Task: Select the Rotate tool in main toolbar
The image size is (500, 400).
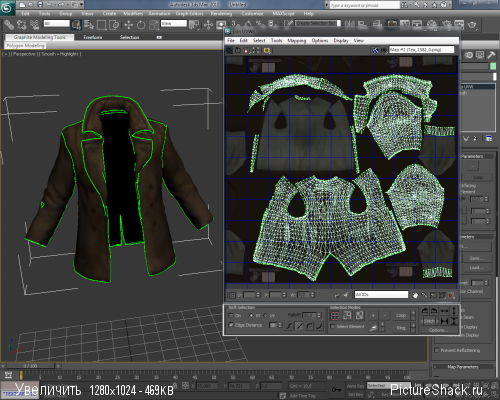Action: (x=141, y=25)
